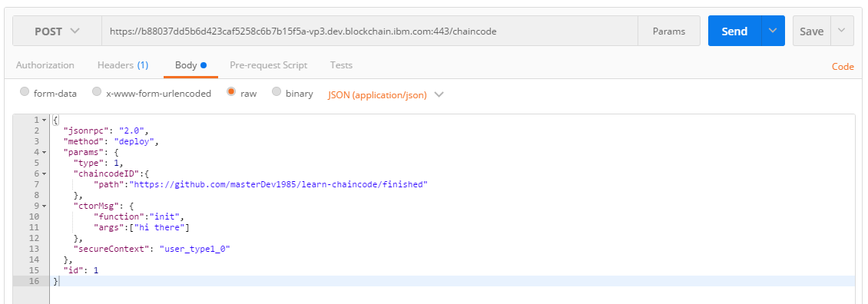Edit the request URL field

369,31
